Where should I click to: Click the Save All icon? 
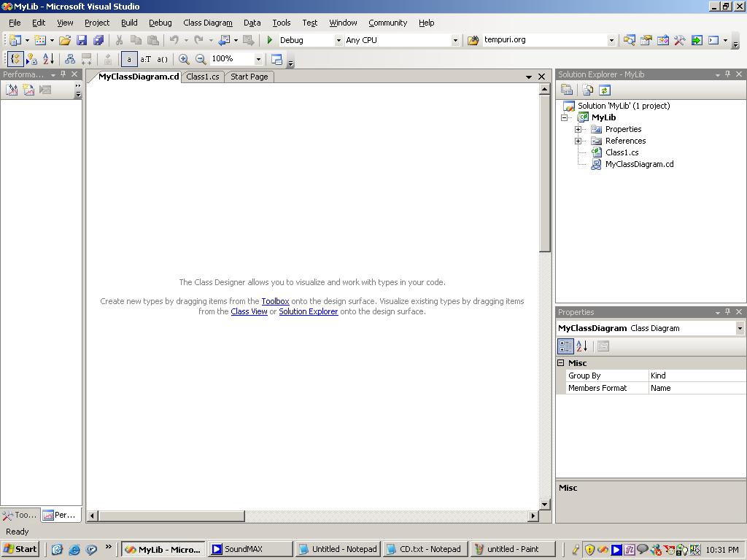[x=98, y=41]
